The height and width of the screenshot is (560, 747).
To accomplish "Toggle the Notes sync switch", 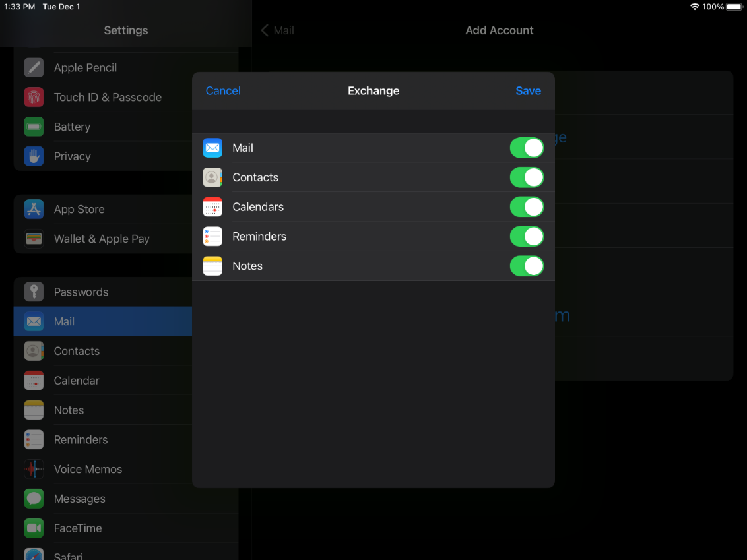I will [x=527, y=266].
